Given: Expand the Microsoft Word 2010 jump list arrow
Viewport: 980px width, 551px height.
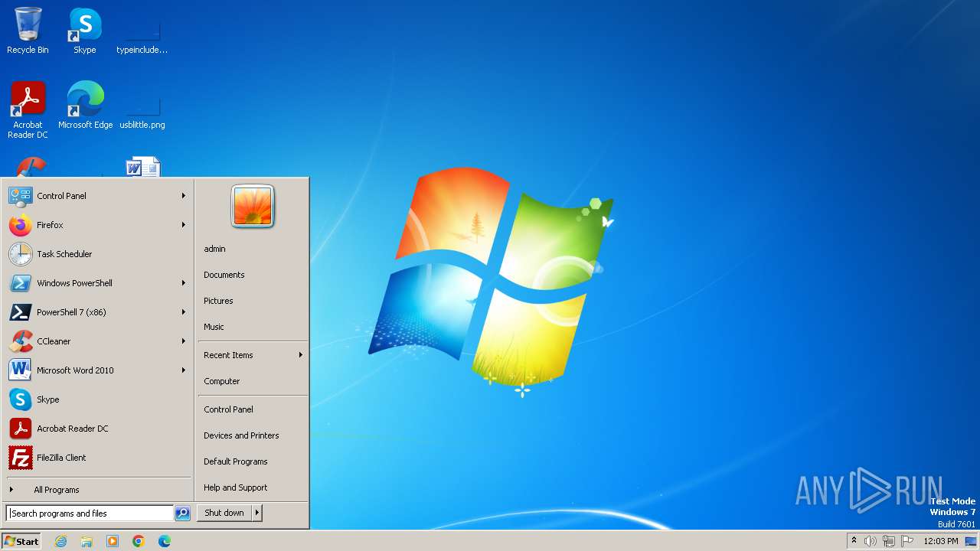Looking at the screenshot, I should click(184, 370).
